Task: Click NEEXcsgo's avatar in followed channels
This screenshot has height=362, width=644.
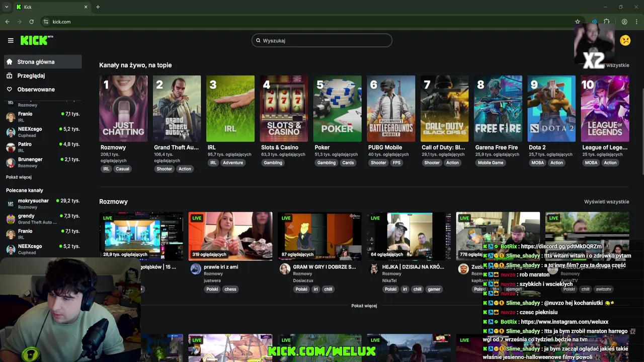Action: (11, 132)
